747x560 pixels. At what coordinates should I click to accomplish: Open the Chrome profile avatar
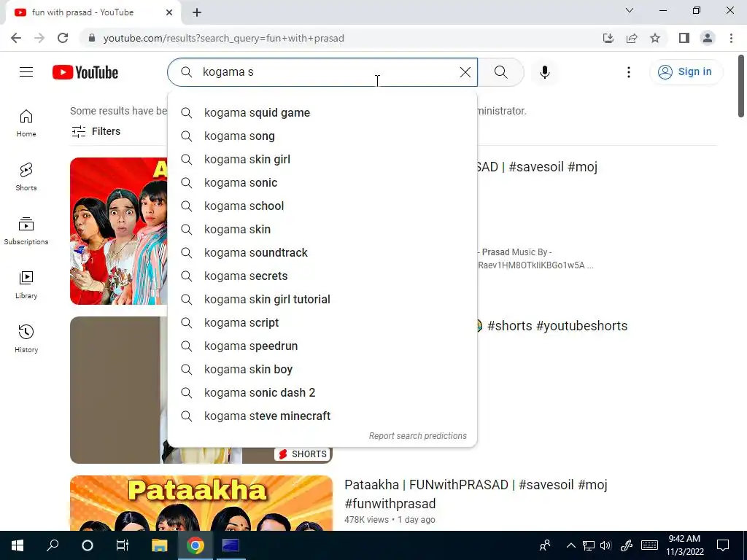point(708,38)
